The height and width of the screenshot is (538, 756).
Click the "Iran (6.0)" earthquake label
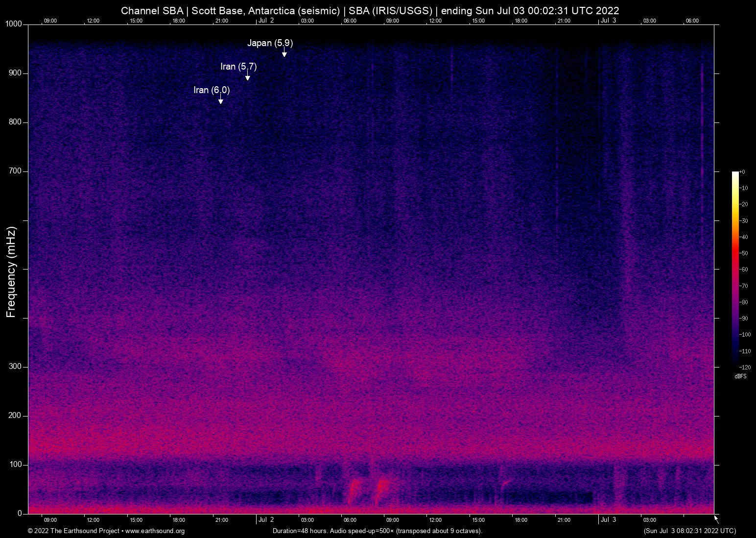(x=212, y=90)
